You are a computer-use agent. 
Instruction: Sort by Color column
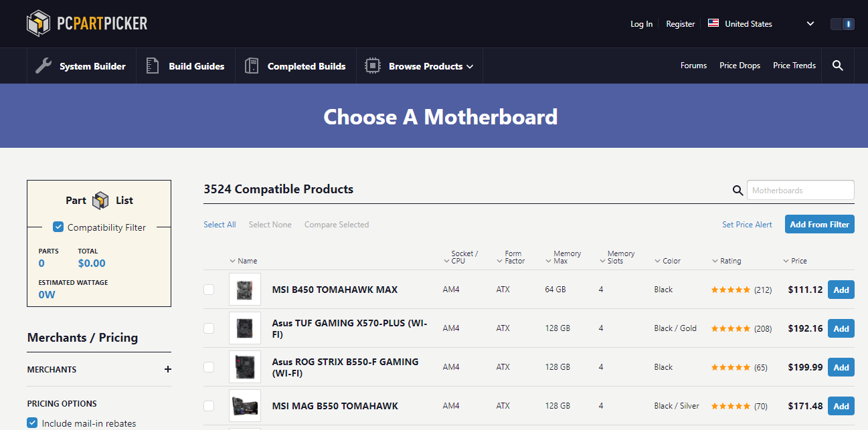[x=667, y=261]
